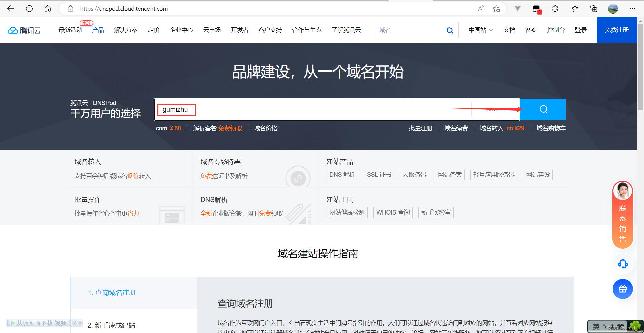Open the 了解腾讯云 menu
Viewport: 644px width, 333px height.
tap(346, 30)
